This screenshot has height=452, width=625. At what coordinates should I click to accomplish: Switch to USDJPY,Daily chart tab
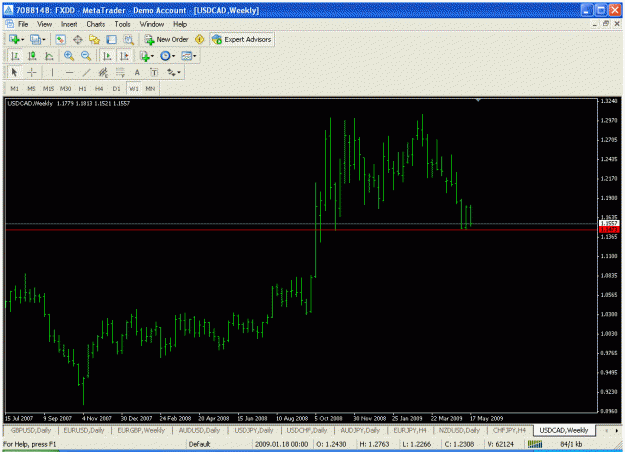click(x=254, y=430)
